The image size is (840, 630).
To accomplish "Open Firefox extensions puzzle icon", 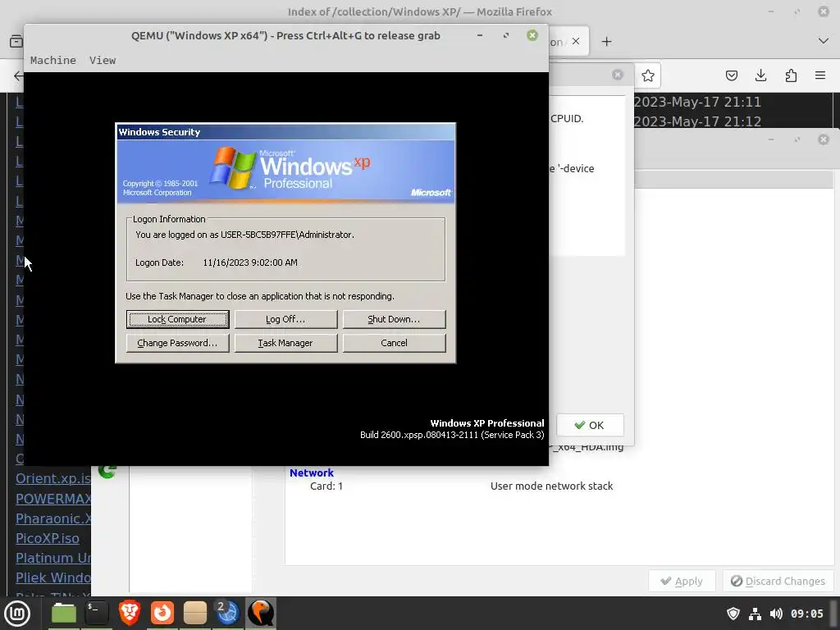I will pyautogui.click(x=791, y=75).
